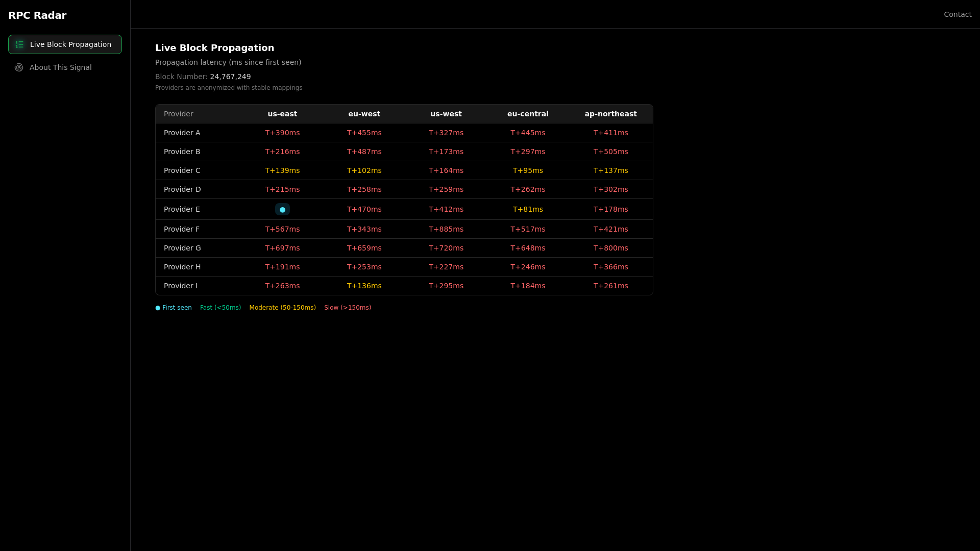Click Provider E's T+81ms eu-central cell
Screen dimensions: 980x551
click(528, 209)
